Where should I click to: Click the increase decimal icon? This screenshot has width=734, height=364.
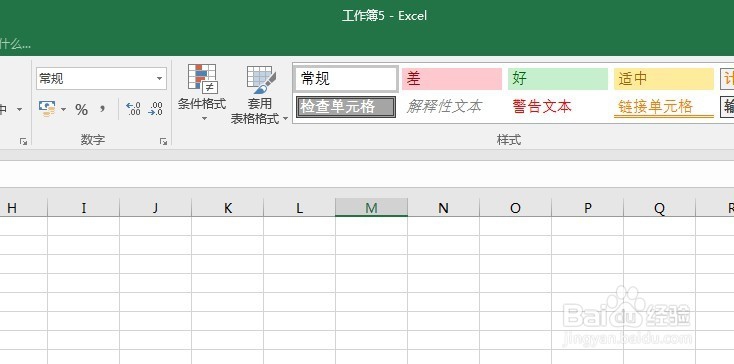point(133,109)
